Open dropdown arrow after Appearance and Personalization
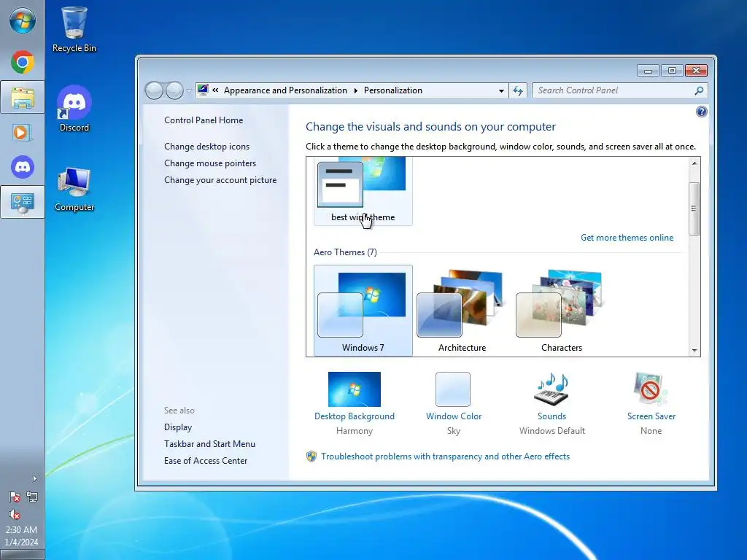Viewport: 747px width, 560px height. pyautogui.click(x=355, y=90)
